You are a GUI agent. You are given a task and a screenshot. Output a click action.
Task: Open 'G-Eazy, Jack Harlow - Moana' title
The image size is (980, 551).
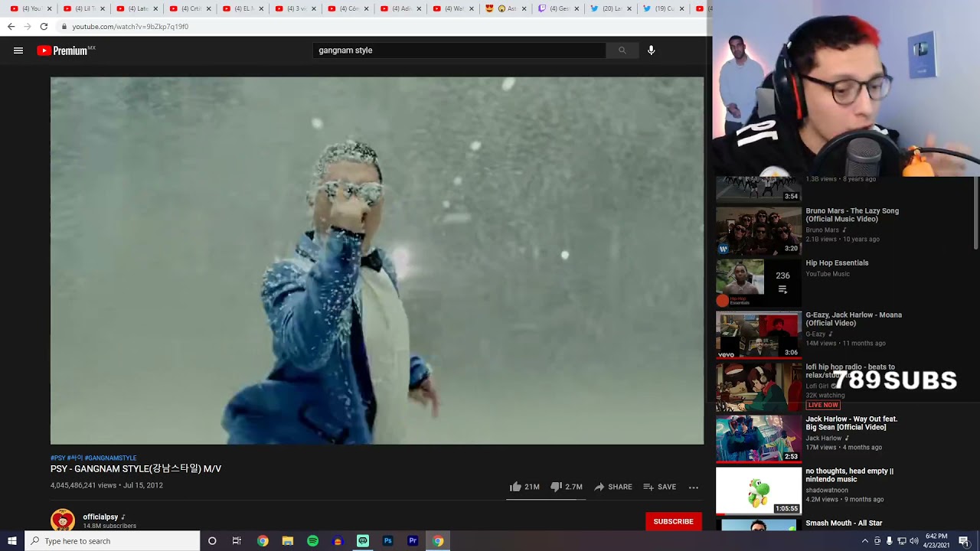pos(854,319)
